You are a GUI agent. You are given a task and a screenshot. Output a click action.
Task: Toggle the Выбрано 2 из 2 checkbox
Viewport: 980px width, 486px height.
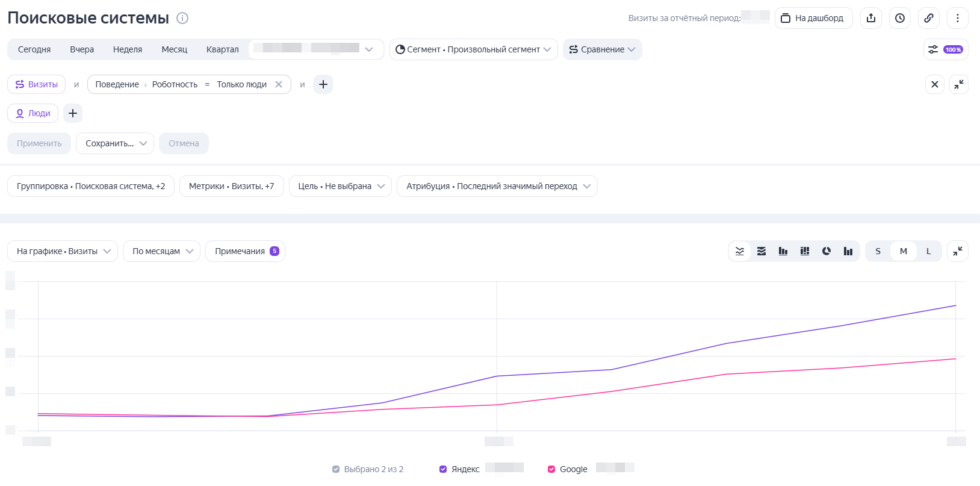336,469
